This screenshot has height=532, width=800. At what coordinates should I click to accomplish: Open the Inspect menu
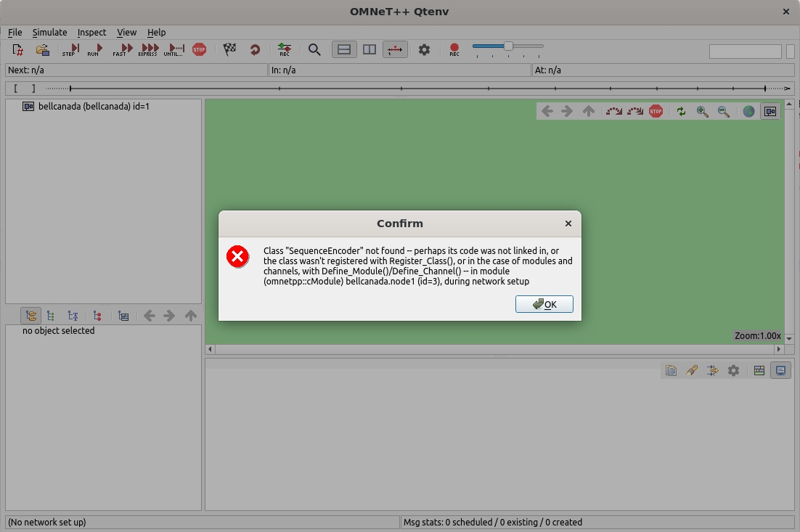coord(91,33)
